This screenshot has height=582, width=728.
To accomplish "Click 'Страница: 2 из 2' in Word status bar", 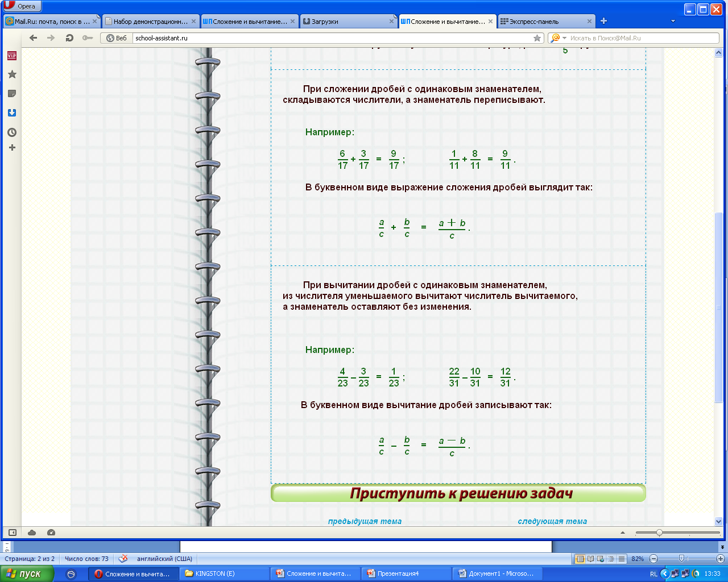I will (x=30, y=559).
